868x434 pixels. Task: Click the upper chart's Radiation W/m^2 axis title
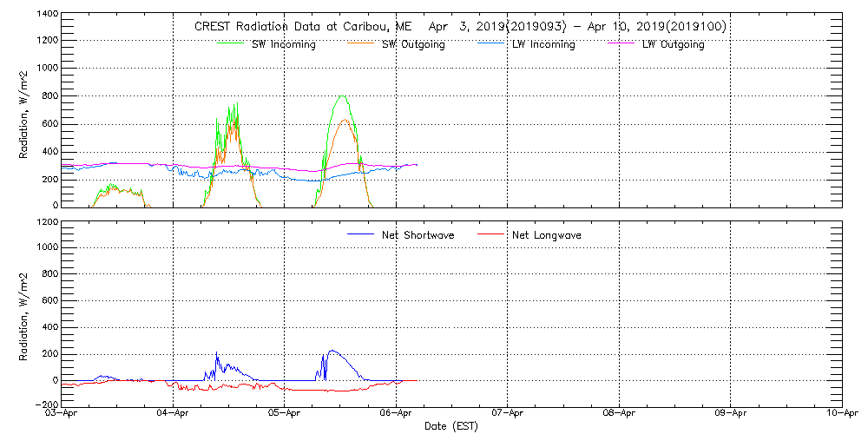pyautogui.click(x=25, y=110)
